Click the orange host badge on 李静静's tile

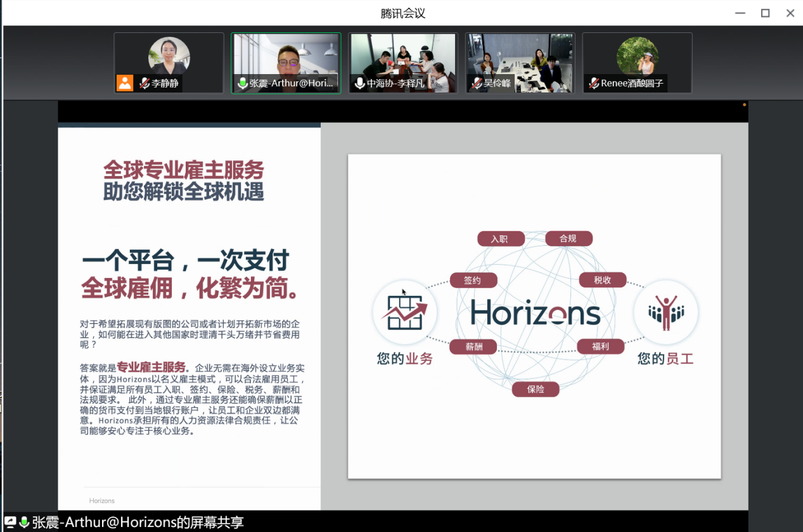click(x=125, y=83)
